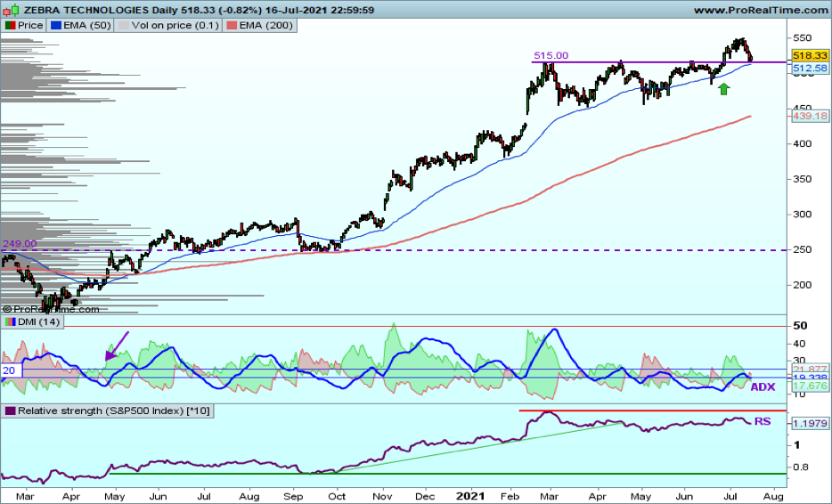Click the 515.00 resistance line label
The height and width of the screenshot is (504, 832).
[x=551, y=55]
